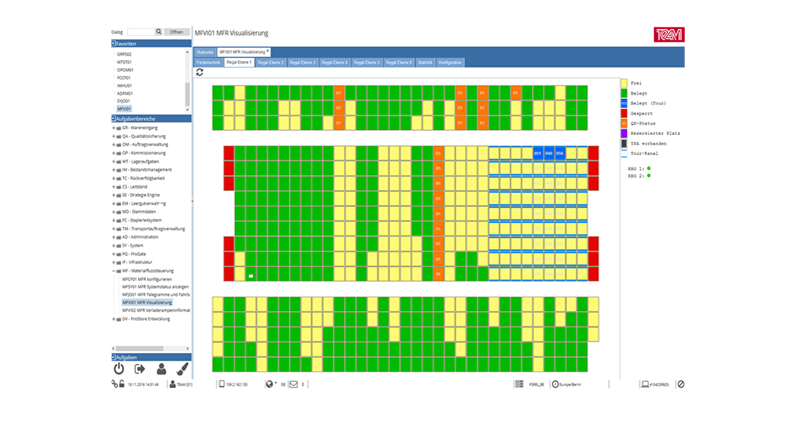Click the unlocked padlock icon in the status bar
The width and height of the screenshot is (800, 443).
122,384
